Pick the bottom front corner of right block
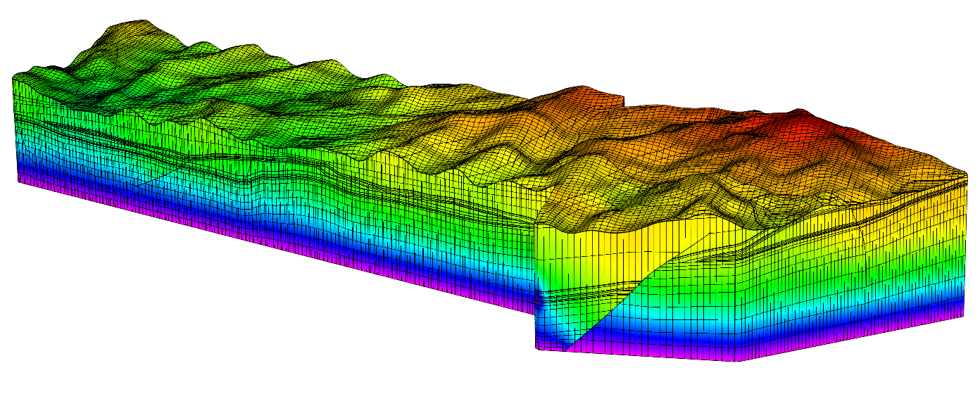Viewport: 980px width, 394px height. (736, 361)
